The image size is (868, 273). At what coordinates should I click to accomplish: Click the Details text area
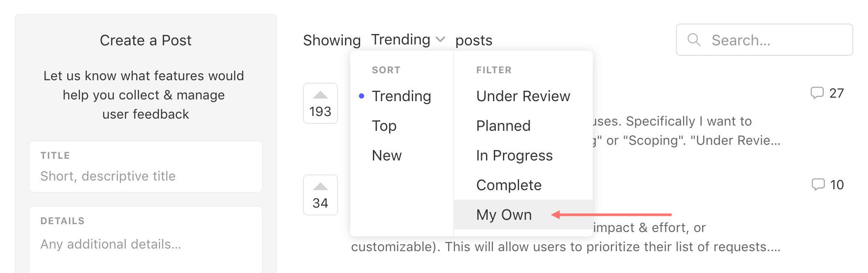point(146,240)
